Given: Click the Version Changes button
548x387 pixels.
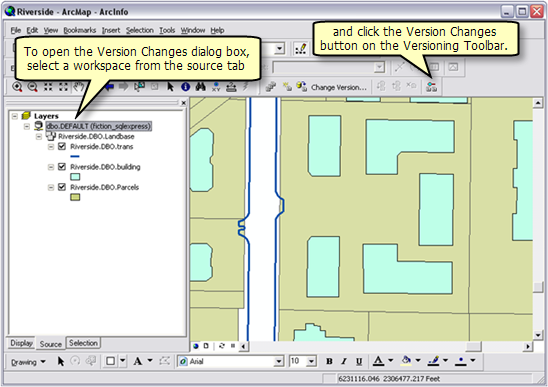Looking at the screenshot, I should click(432, 87).
